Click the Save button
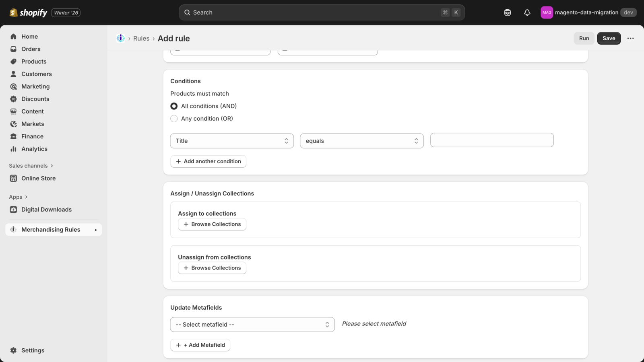The width and height of the screenshot is (644, 362). tap(609, 38)
